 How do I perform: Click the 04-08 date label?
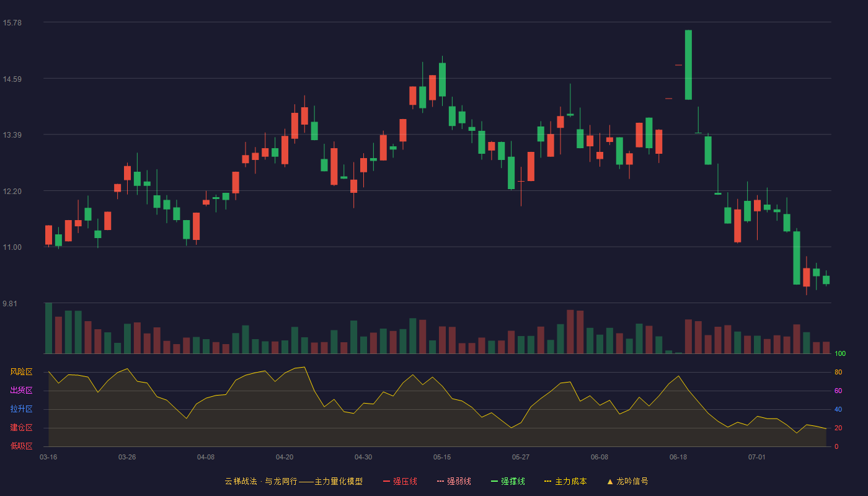(206, 457)
